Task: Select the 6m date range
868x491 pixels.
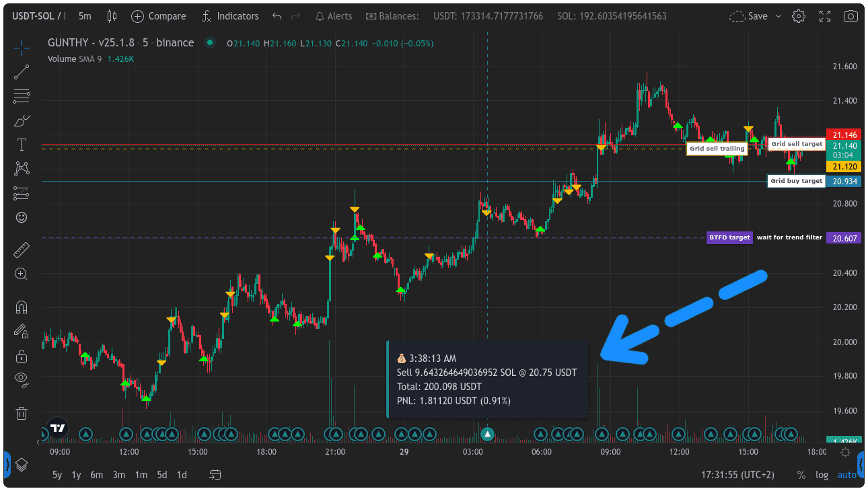Action: [x=97, y=475]
